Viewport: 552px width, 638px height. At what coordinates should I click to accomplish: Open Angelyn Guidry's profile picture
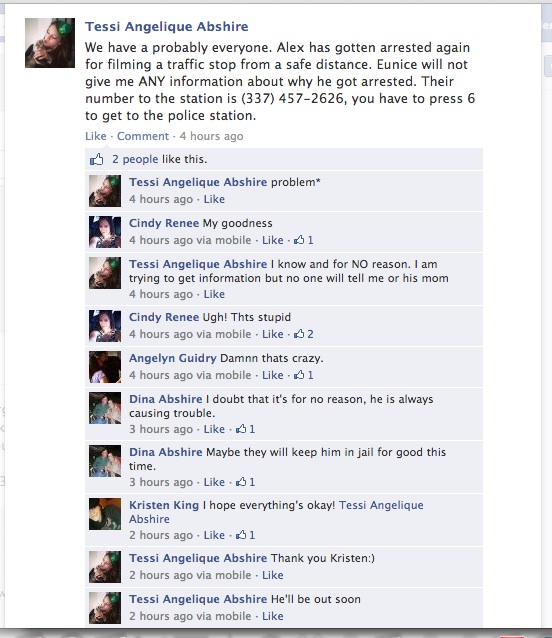[105, 367]
